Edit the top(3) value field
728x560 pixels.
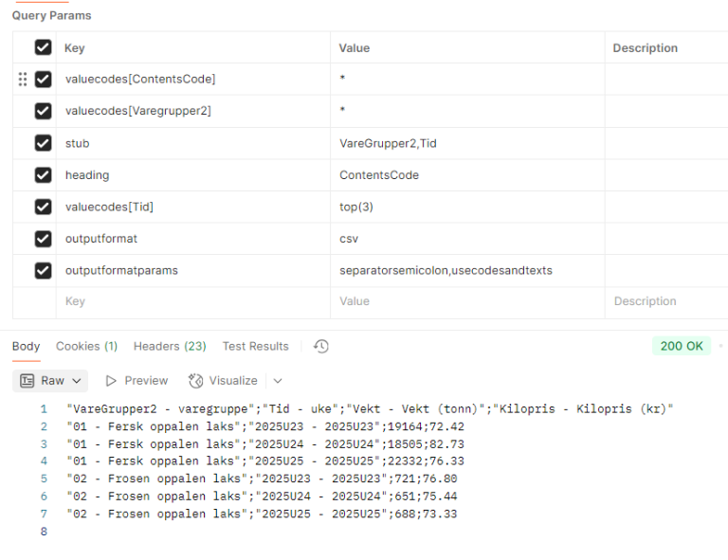coord(471,207)
